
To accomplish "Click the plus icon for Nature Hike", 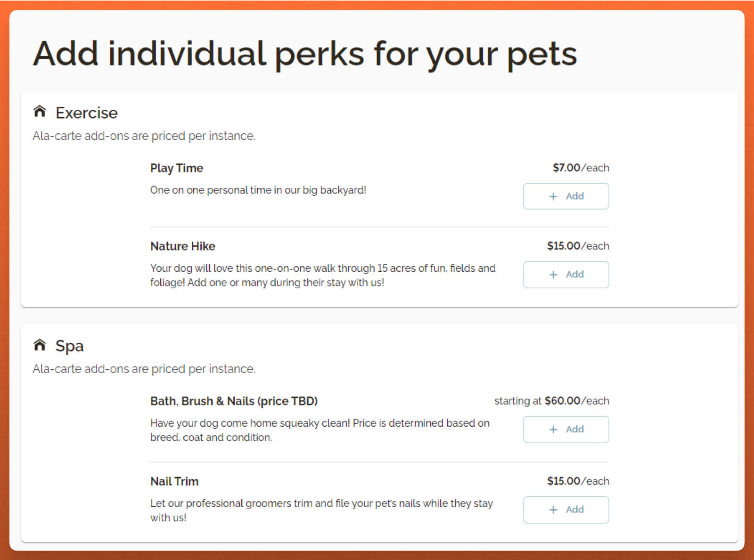I will 553,275.
